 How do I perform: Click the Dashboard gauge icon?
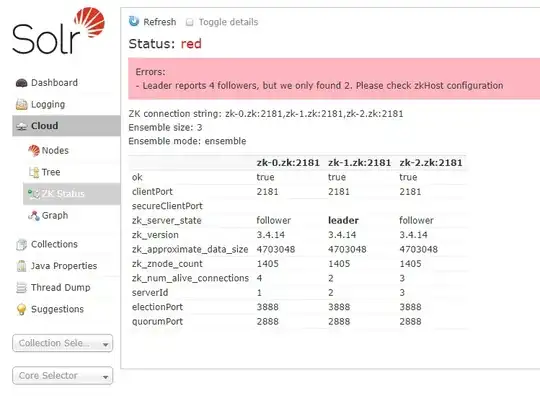(21, 83)
